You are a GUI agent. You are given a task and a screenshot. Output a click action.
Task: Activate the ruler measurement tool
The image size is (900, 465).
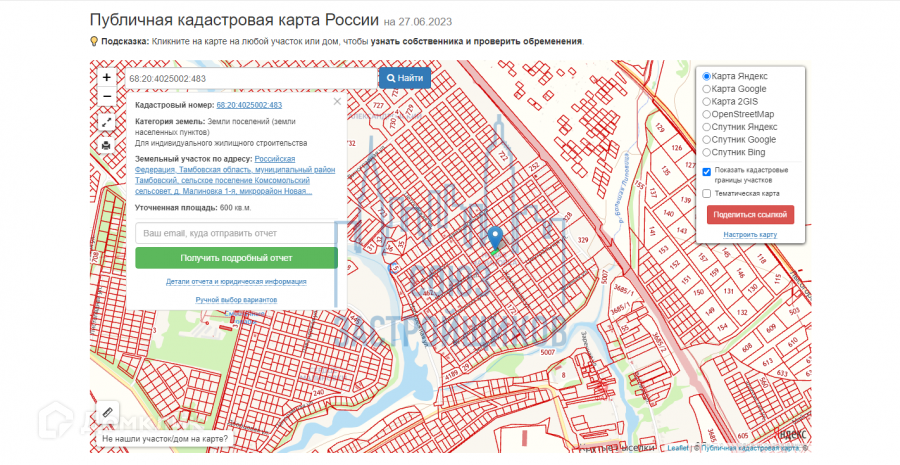click(x=107, y=412)
